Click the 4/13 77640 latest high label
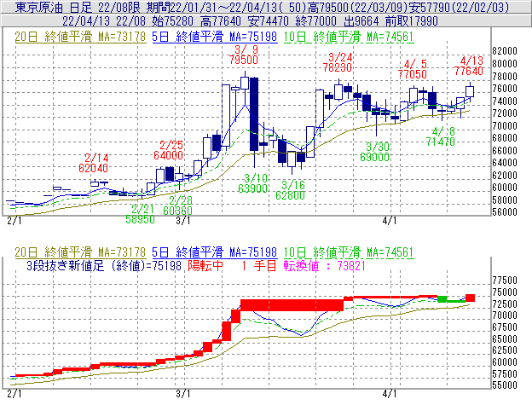This screenshot has height=405, width=532. pyautogui.click(x=471, y=66)
